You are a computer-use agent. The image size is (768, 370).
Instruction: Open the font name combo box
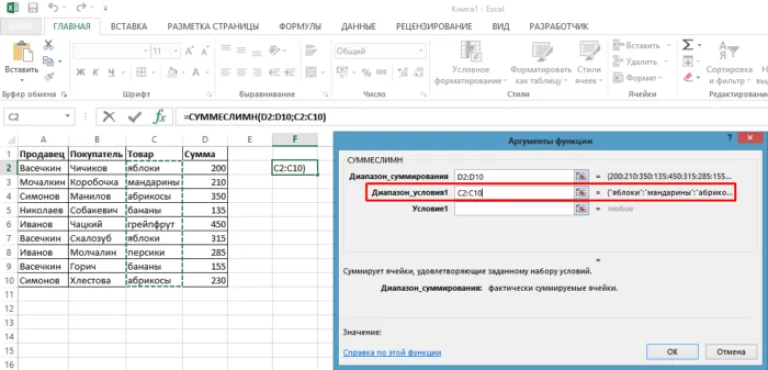point(111,51)
